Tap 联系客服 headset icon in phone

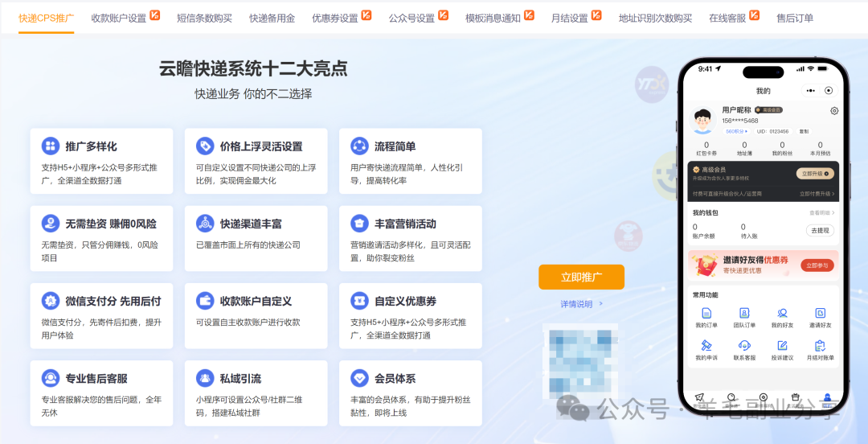click(744, 345)
